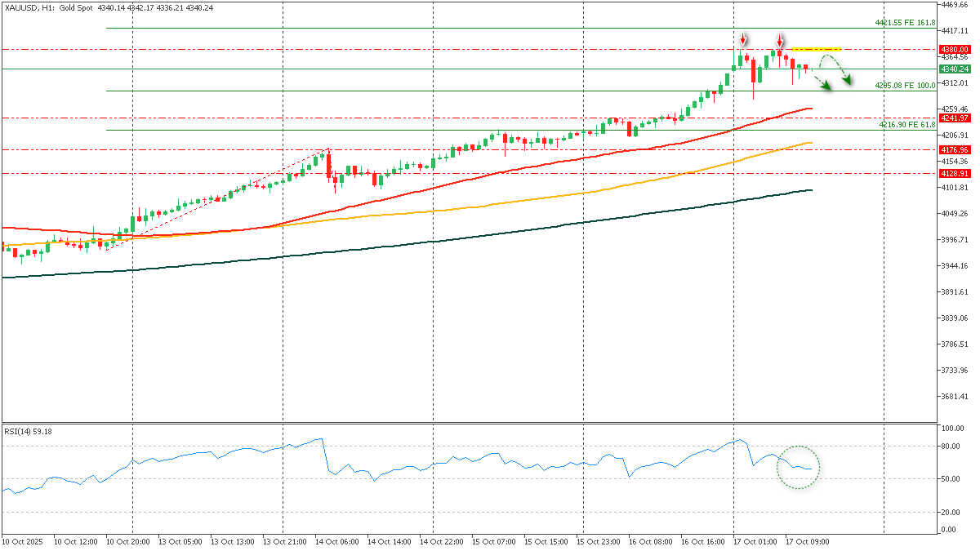
Task: Click the 14 Oct 06:00 time axis label
Action: (x=335, y=540)
